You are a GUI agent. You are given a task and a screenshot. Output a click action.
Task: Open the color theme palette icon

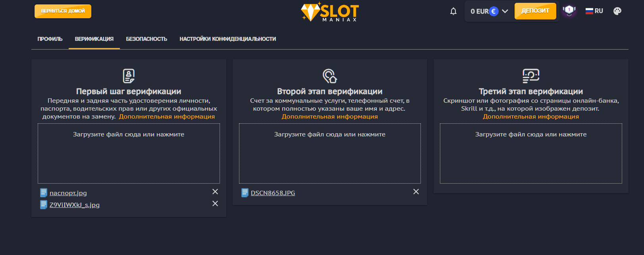(617, 11)
